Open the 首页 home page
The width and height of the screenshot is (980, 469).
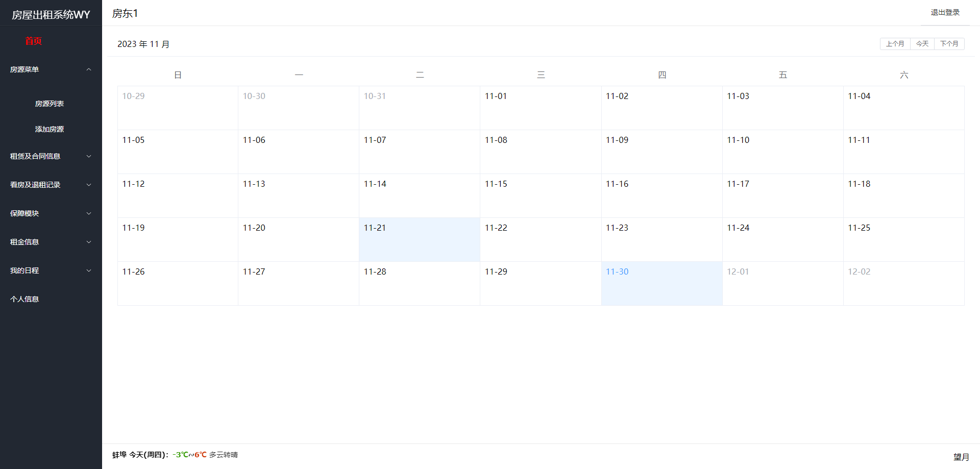[33, 41]
